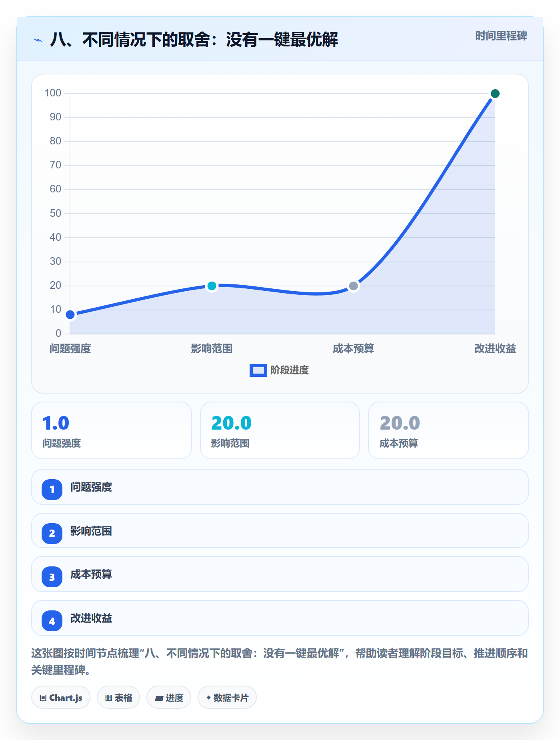Click the 成本预算 label on the chart x-axis

[354, 349]
